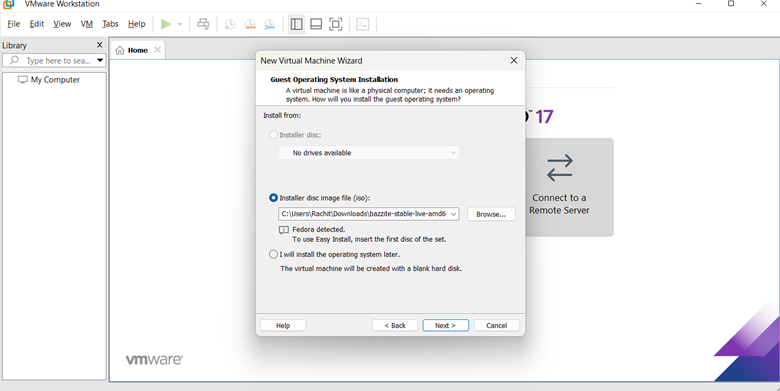Click the console view toolbar icon

(363, 24)
